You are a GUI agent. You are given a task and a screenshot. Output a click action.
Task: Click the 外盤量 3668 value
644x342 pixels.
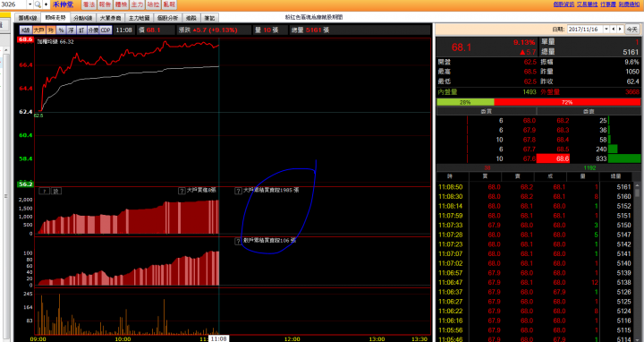[x=631, y=92]
